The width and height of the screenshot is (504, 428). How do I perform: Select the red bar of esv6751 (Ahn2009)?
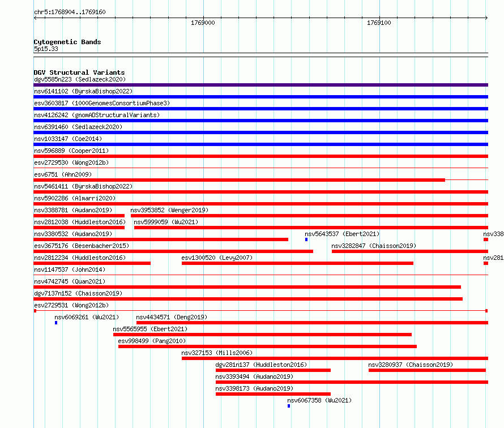point(240,180)
